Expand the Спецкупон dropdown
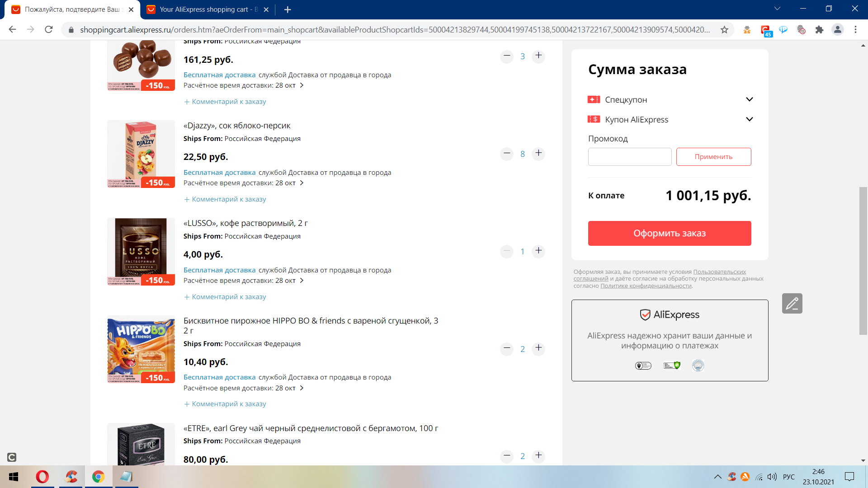This screenshot has height=488, width=868. tap(749, 99)
